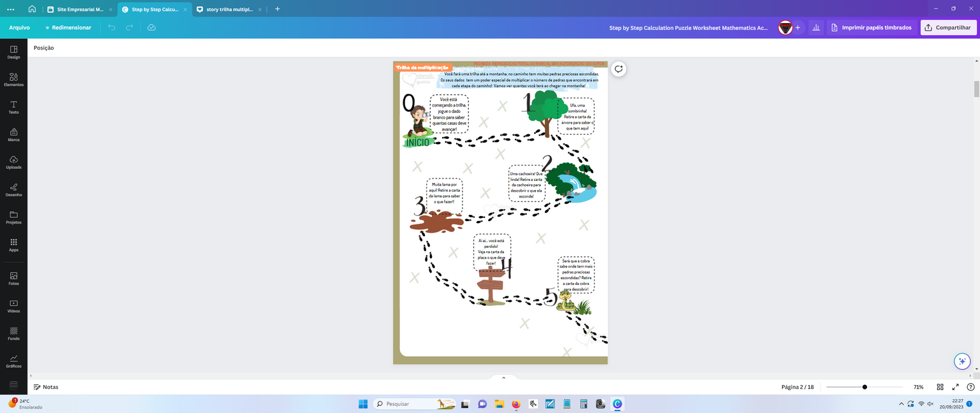The width and height of the screenshot is (980, 413).
Task: Click the Canva assistant magic button
Action: coord(962,361)
